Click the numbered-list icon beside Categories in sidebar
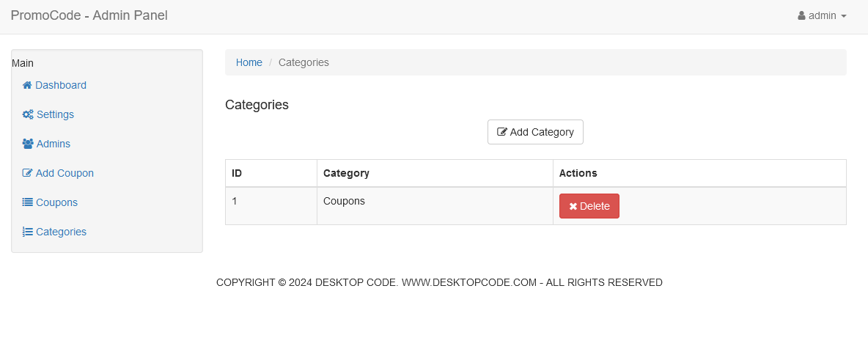The height and width of the screenshot is (338, 868). (28, 232)
